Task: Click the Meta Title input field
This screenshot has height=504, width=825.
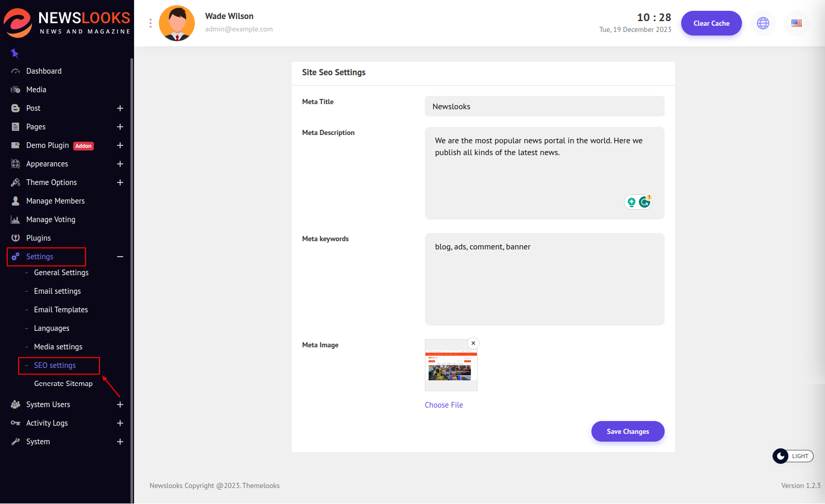Action: click(x=544, y=107)
